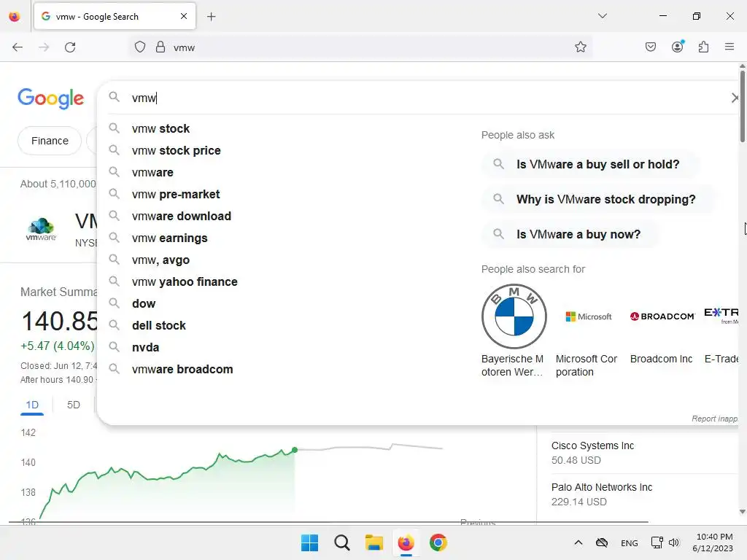Click the VMware logo thumbnail
The image size is (747, 560).
(x=41, y=230)
